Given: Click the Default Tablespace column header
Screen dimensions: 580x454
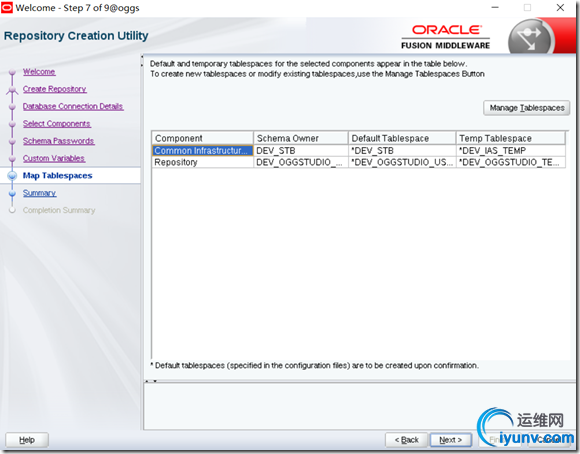Looking at the screenshot, I should click(x=402, y=138).
